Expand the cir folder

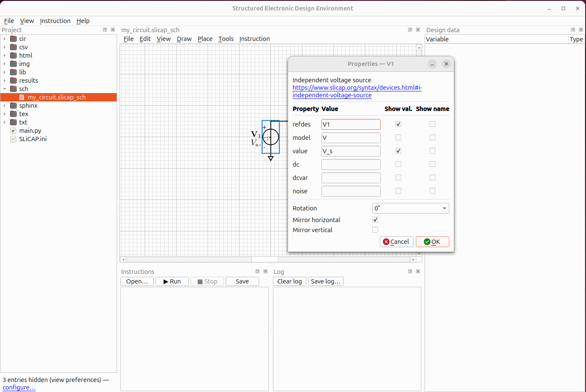pos(5,39)
